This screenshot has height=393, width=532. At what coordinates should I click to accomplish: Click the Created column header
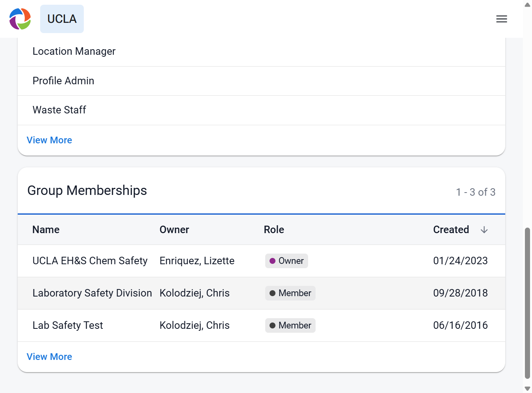(x=451, y=230)
